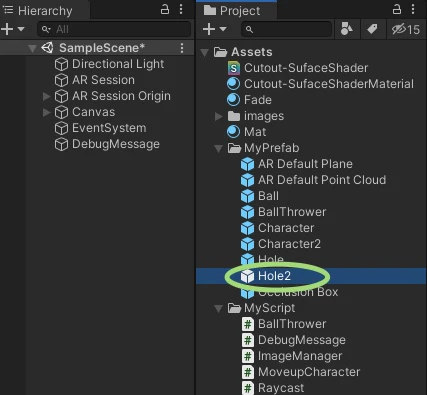Screen dimensions: 427x395
Task: Select the 'Hole2' prefab name
Action: 274,276
